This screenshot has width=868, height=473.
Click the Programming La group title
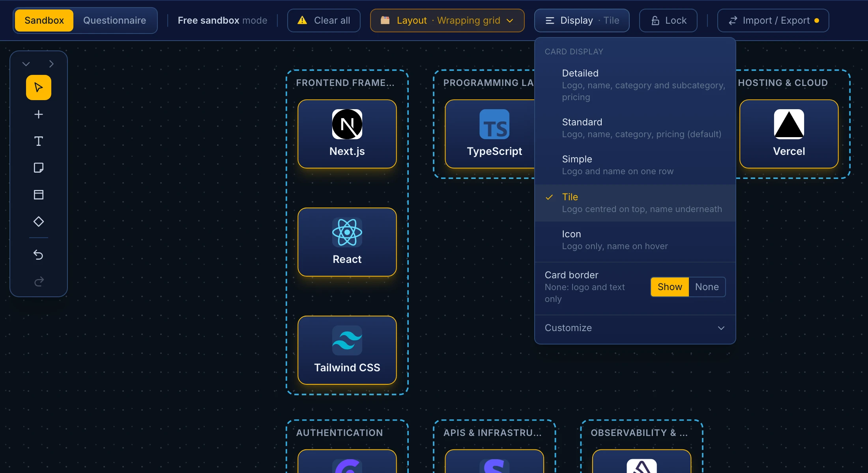tap(488, 83)
